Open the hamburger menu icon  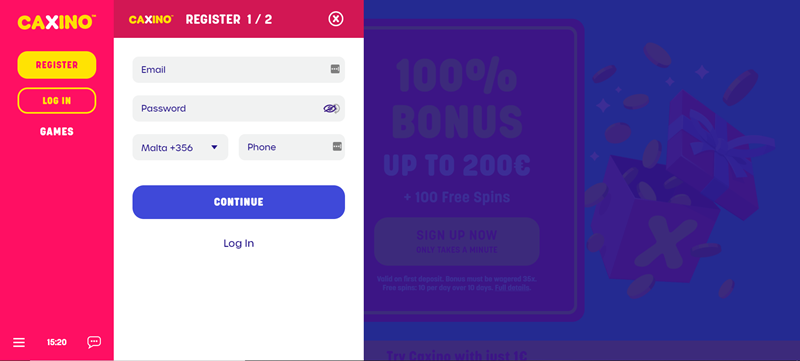pyautogui.click(x=19, y=343)
